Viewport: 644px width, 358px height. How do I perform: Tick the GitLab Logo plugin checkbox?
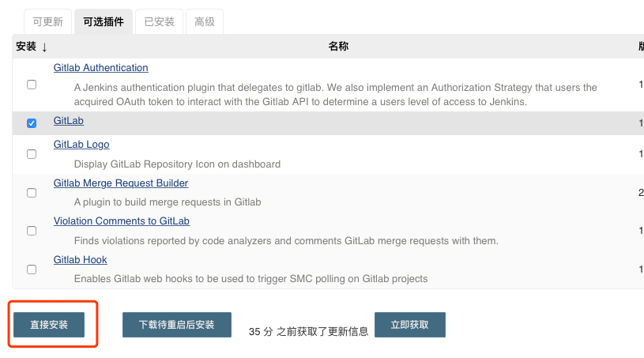click(x=32, y=154)
